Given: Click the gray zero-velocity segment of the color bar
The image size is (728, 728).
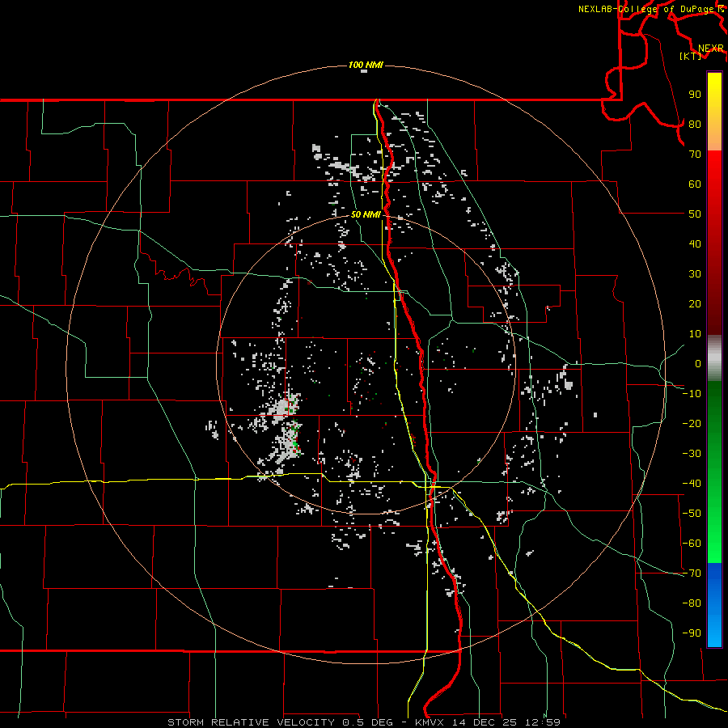Looking at the screenshot, I should pos(714,358).
